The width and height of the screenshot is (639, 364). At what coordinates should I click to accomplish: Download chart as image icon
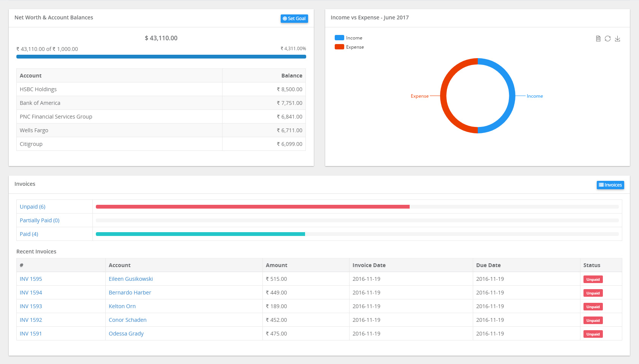pos(617,39)
